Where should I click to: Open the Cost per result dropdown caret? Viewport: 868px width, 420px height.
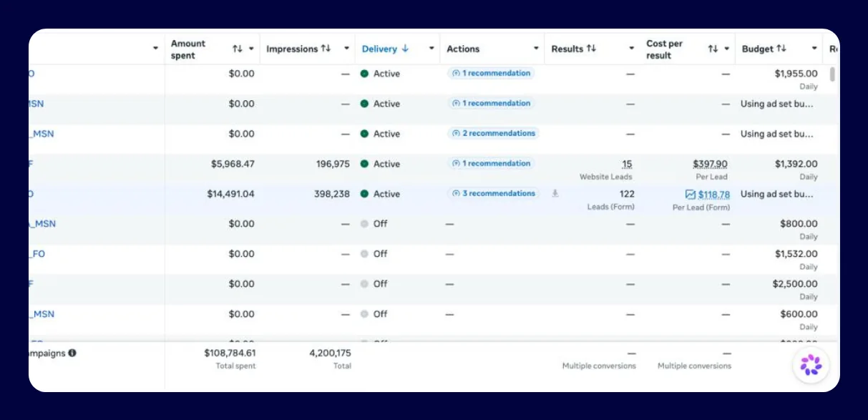[726, 49]
